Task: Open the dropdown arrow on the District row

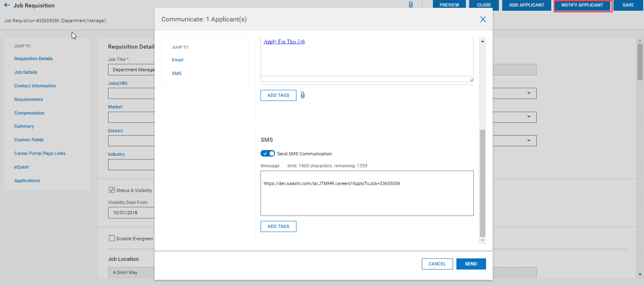Action: click(x=529, y=141)
